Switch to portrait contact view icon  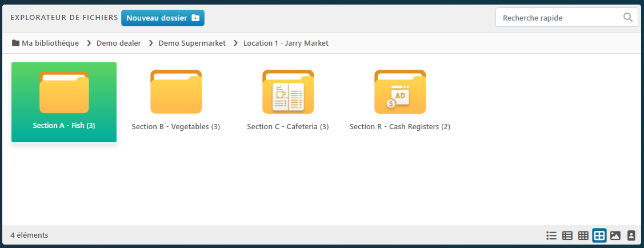[631, 235]
